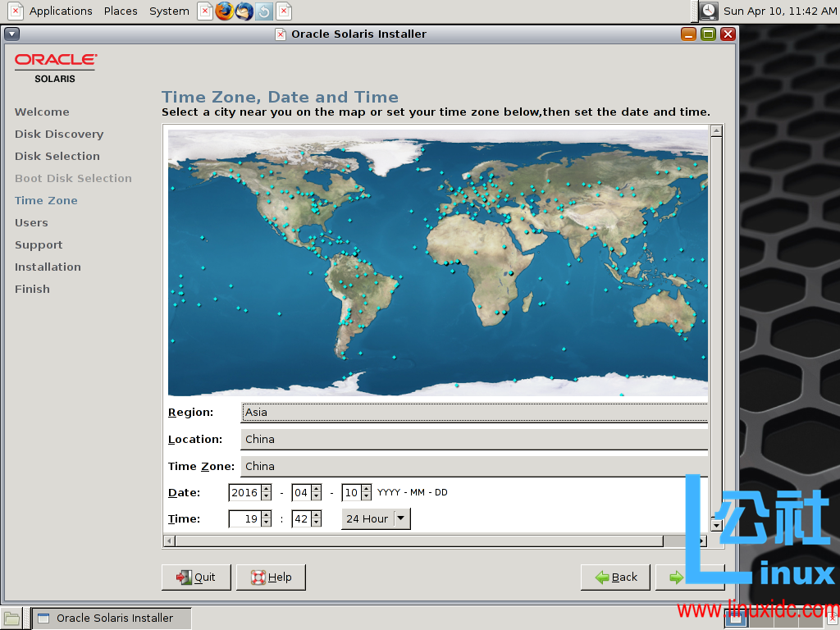Open the Region dropdown showing Asia
This screenshot has height=630, width=840.
474,413
